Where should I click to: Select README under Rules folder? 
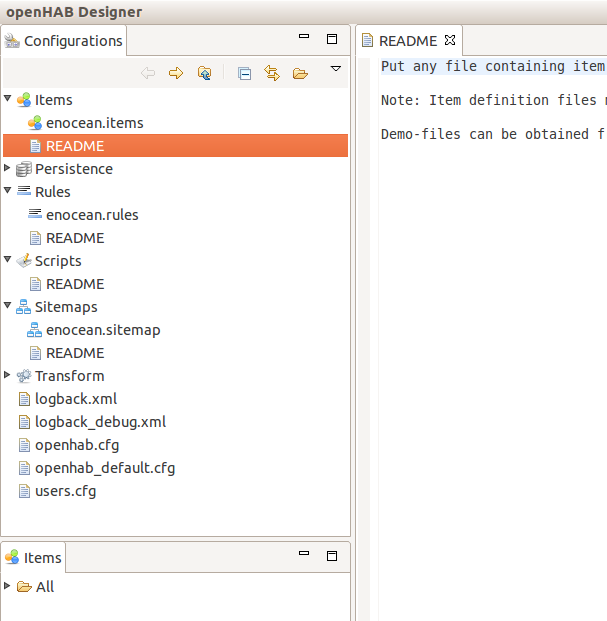pos(75,238)
